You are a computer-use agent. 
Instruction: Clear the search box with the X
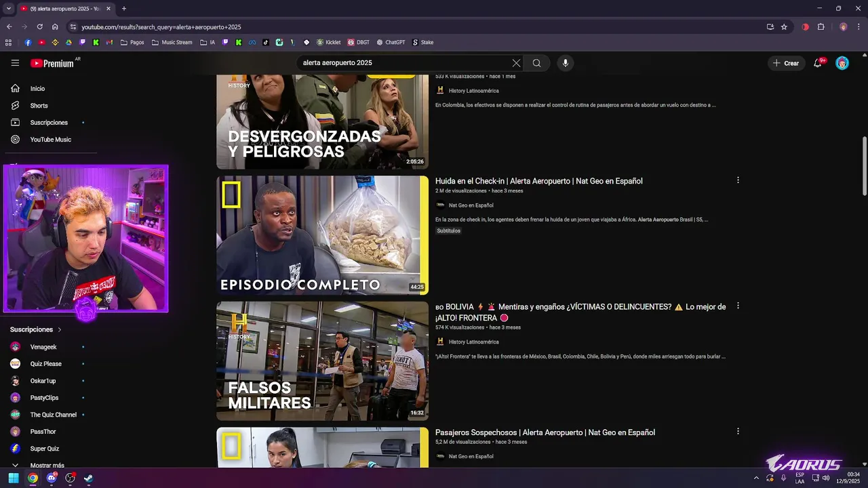click(x=516, y=63)
